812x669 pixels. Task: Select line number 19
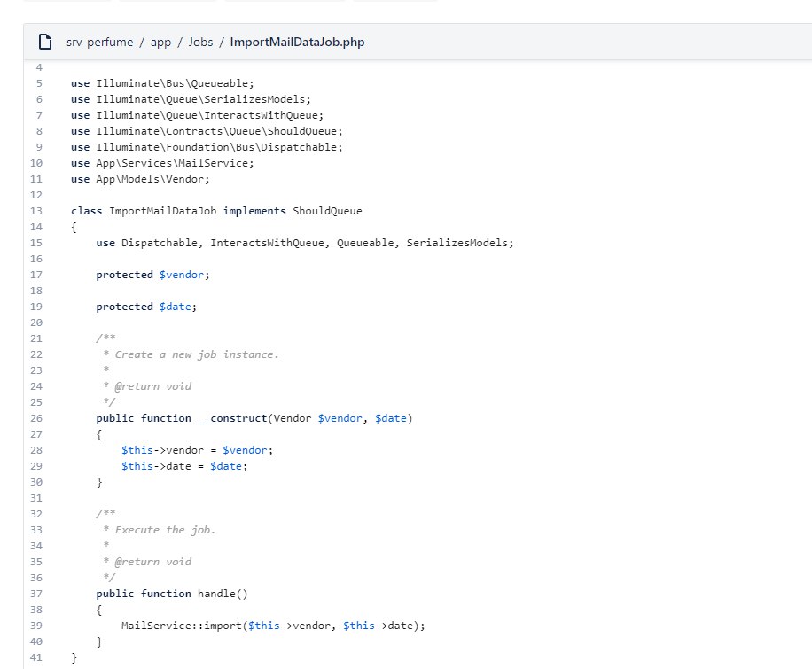35,307
